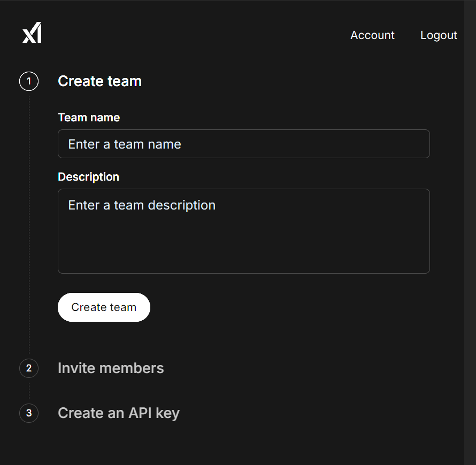Viewport: 476px width, 465px height.
Task: Expand the Invite members step
Action: point(111,368)
